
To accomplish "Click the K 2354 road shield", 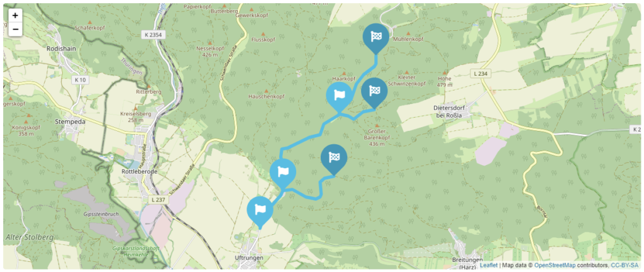I will tap(154, 35).
